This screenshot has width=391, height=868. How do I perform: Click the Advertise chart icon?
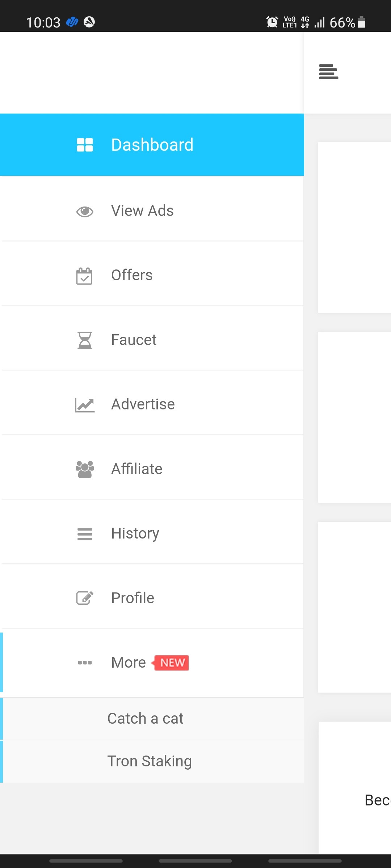click(x=85, y=405)
